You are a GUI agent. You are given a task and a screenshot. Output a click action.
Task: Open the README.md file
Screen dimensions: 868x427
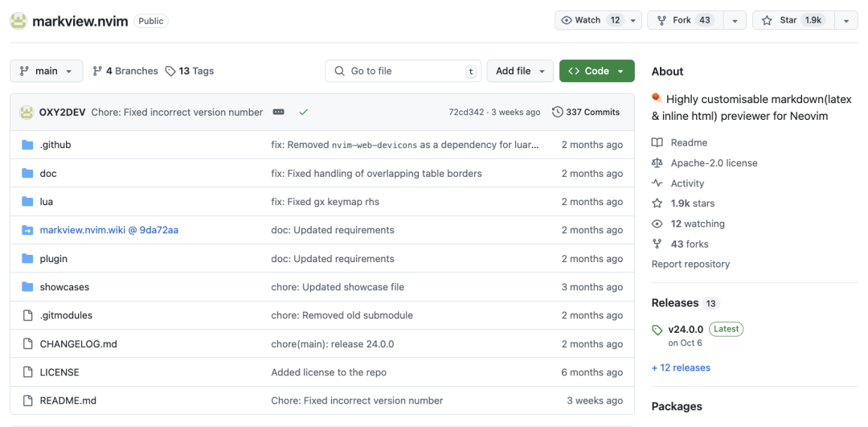tap(68, 400)
